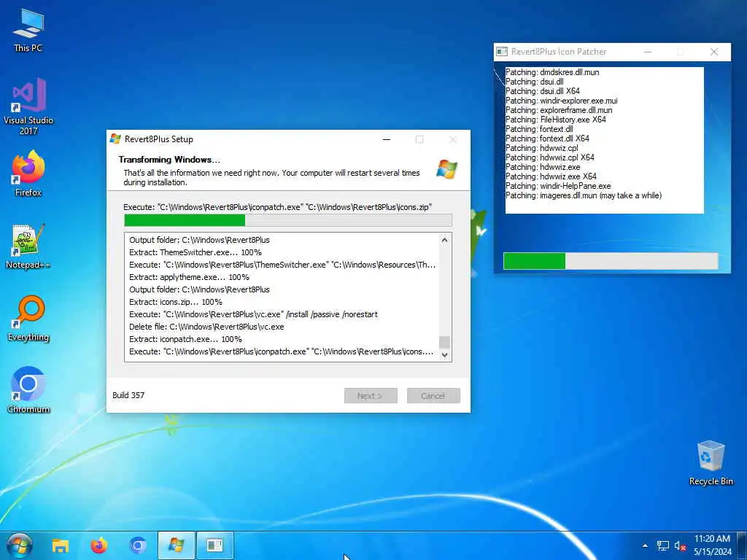Select 'Extract: applytheme.exe... 100%' log line
This screenshot has height=560, width=747.
coord(189,277)
